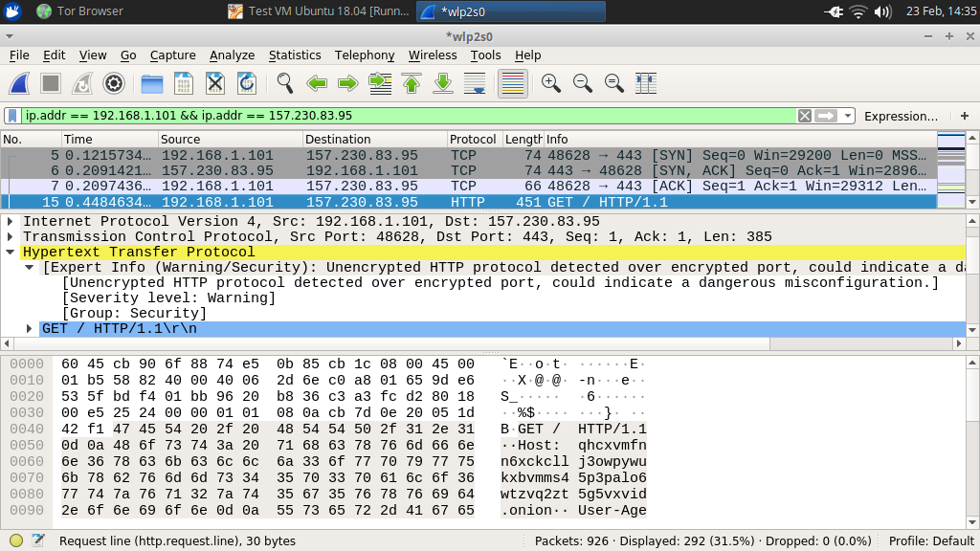Open the Tools menu
Screen dimensions: 980x551
click(485, 55)
